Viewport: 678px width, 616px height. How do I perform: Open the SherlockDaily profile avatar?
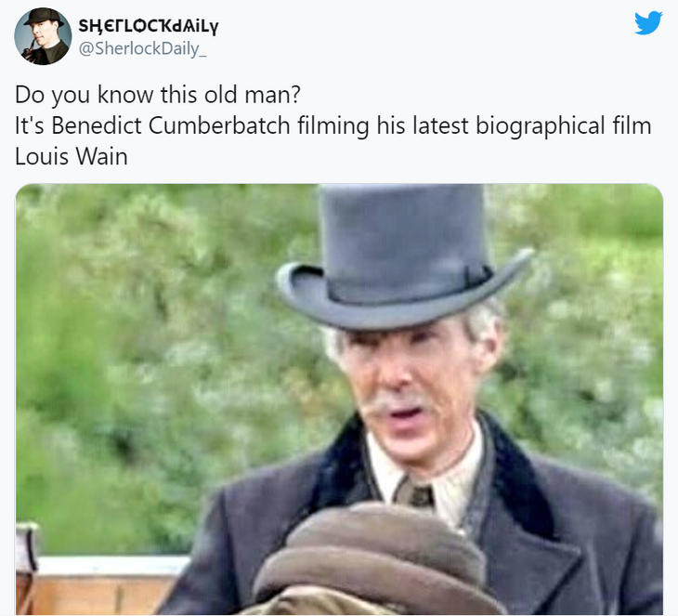click(43, 36)
